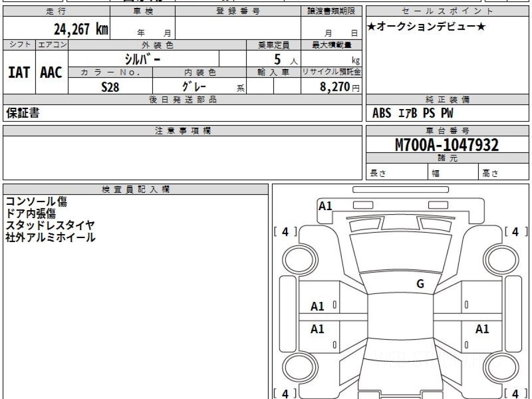Click the A1 mark on the front bumper

[325, 206]
